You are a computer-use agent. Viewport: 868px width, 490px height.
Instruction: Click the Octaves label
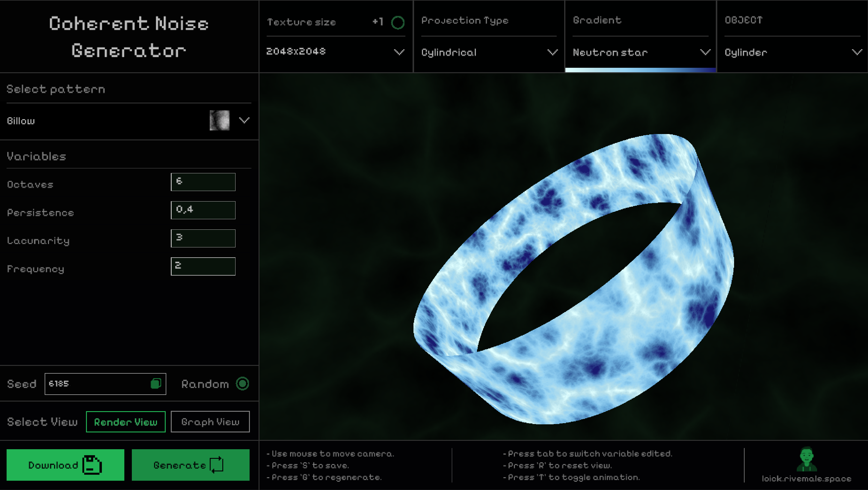pos(30,184)
